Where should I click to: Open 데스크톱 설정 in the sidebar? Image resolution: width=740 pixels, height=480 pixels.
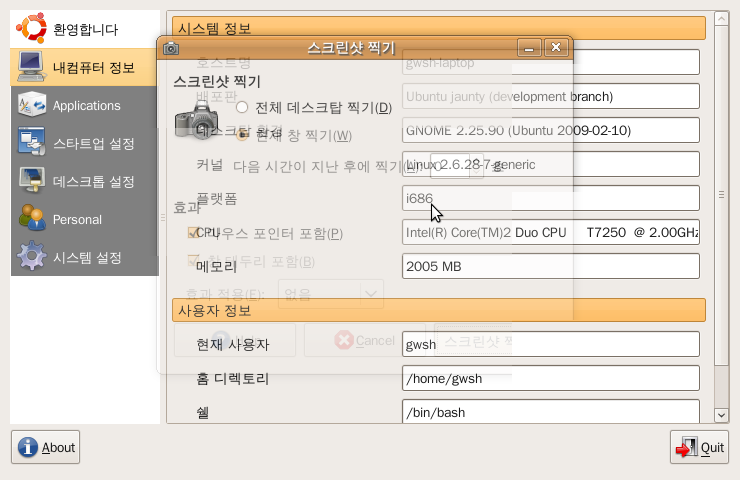pyautogui.click(x=84, y=181)
